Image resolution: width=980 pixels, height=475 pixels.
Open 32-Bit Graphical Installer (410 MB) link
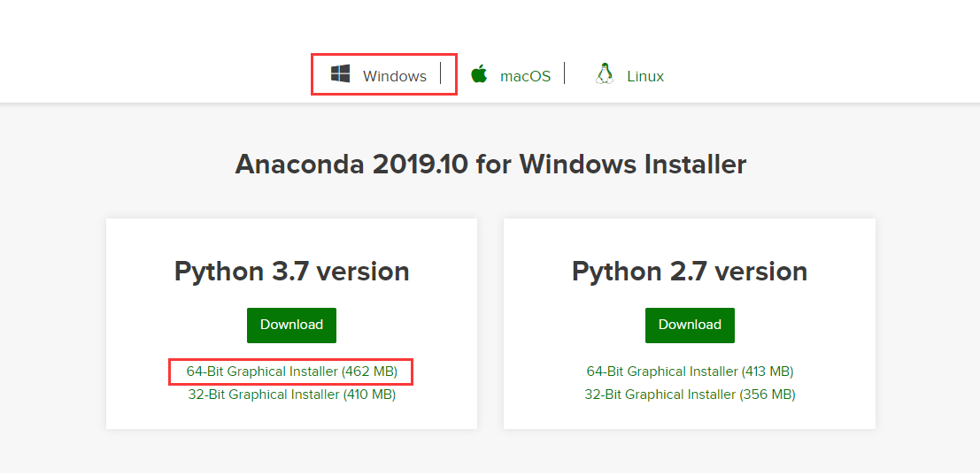coord(292,395)
